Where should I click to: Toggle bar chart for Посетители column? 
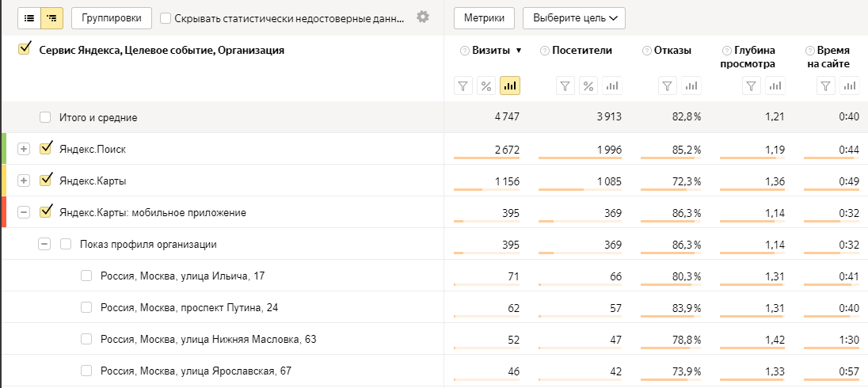click(611, 86)
